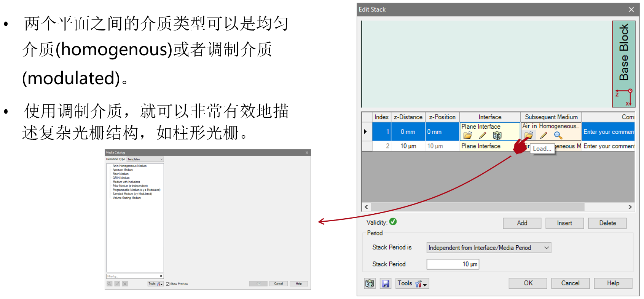Select Programmable Medium (x-y-z-Modulated) template
Viewport: 644px width, 299px height.
(x=137, y=190)
